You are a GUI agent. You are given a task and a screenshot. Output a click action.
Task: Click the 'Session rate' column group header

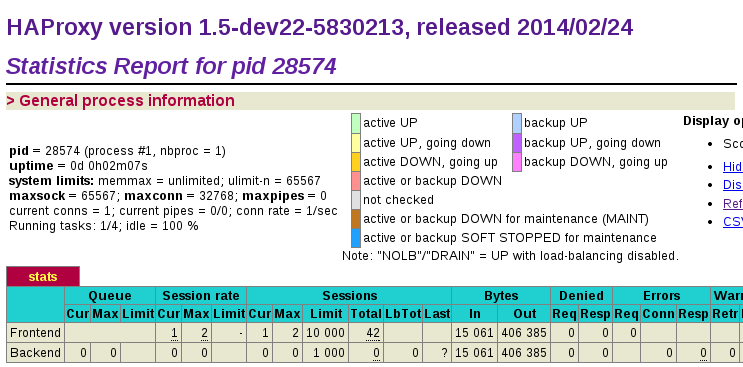(x=201, y=296)
